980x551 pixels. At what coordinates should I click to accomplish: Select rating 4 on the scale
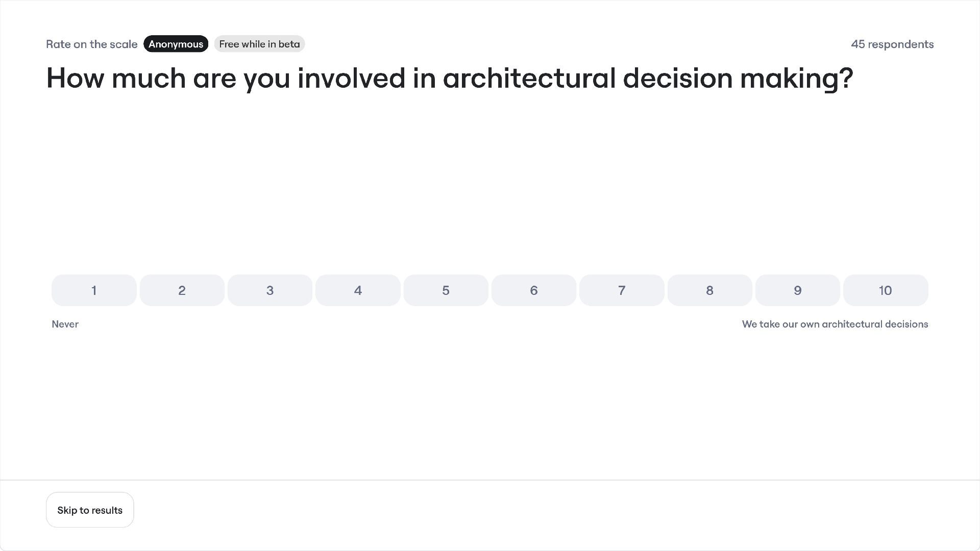[x=358, y=290]
